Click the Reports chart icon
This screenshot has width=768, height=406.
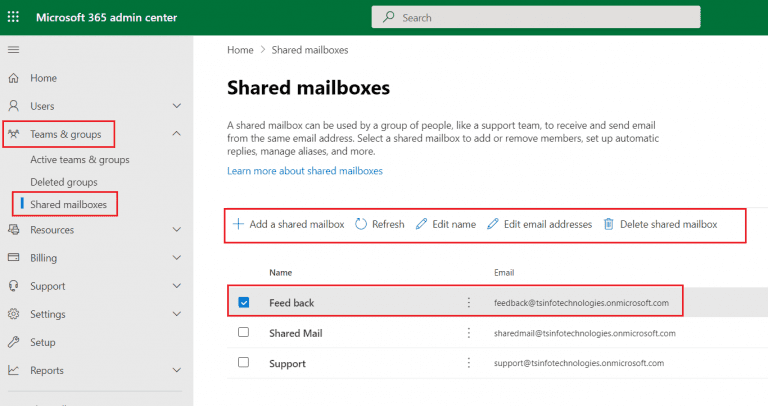[14, 370]
